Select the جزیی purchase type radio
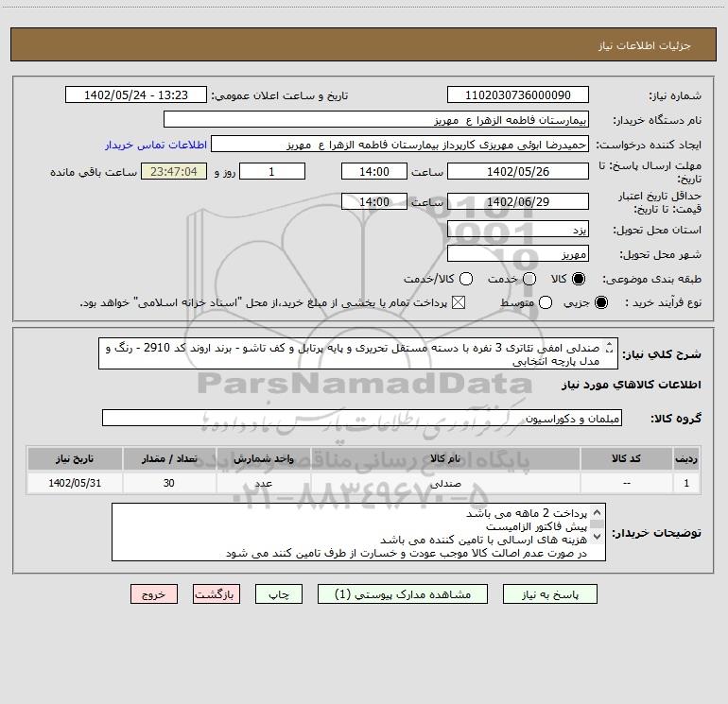The height and width of the screenshot is (704, 728). (600, 302)
